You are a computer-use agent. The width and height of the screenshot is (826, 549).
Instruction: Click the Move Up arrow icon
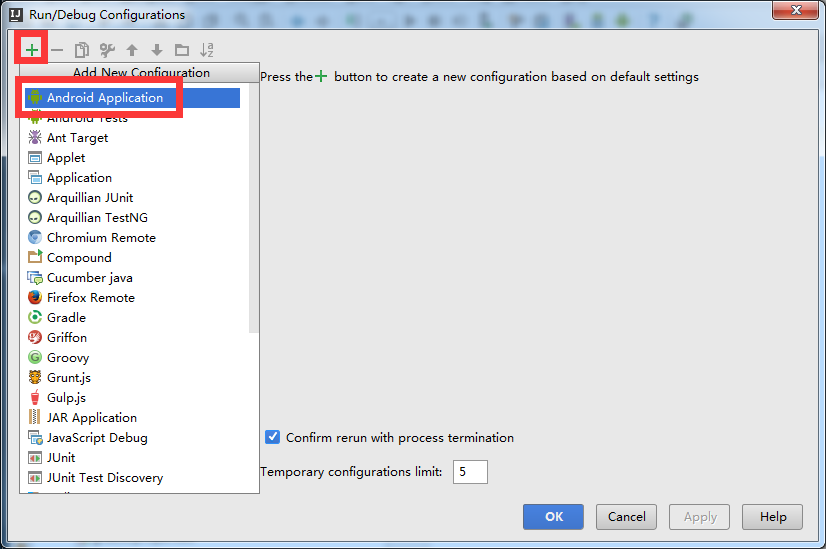[132, 50]
